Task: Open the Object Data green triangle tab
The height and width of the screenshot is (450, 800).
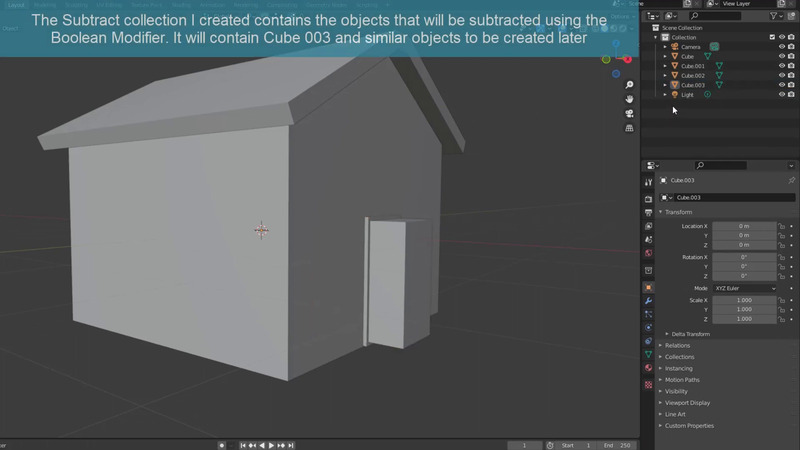Action: (648, 355)
